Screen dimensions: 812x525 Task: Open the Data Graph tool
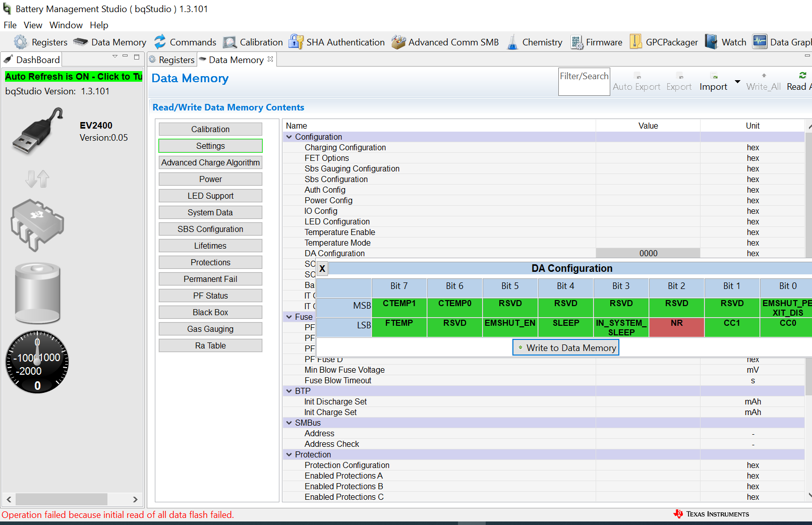click(x=782, y=42)
